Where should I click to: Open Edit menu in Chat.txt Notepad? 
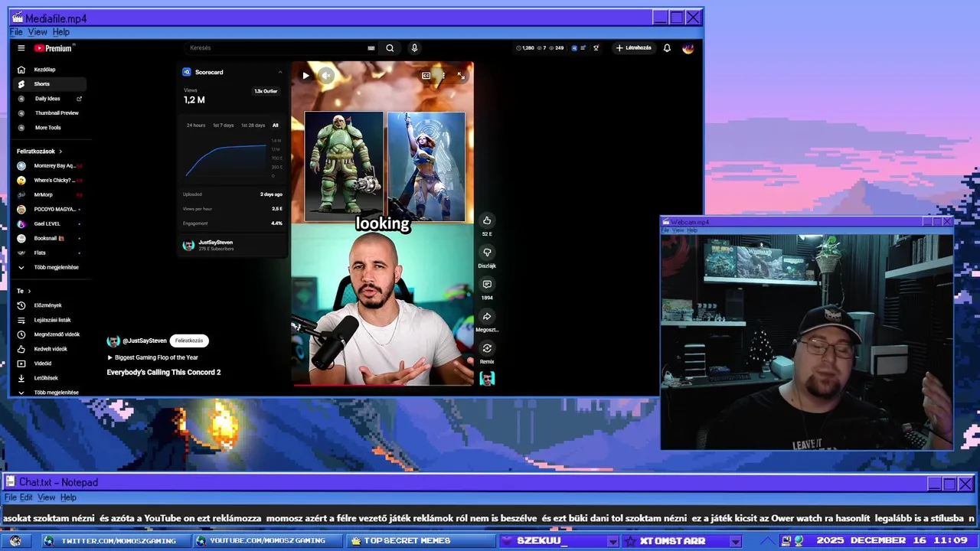[x=26, y=497]
